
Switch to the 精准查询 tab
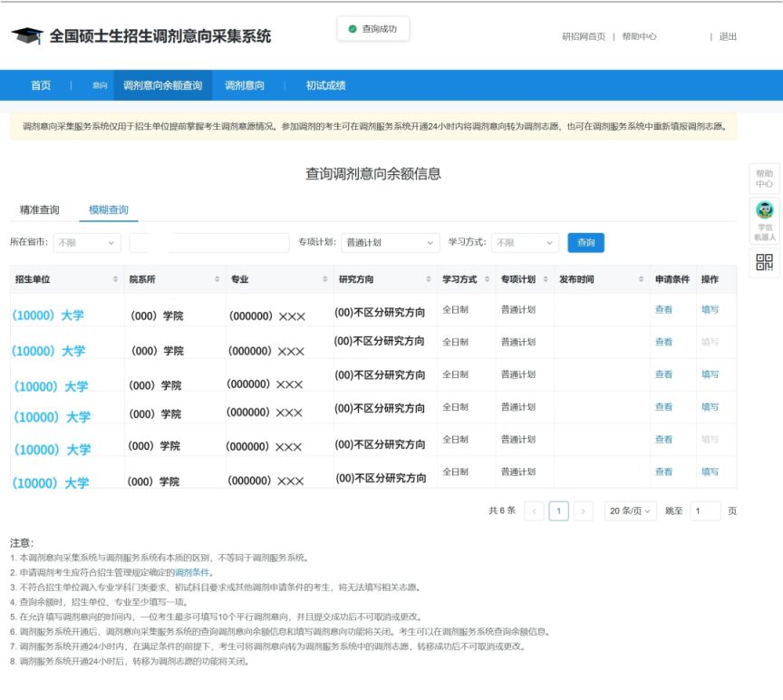tap(39, 210)
